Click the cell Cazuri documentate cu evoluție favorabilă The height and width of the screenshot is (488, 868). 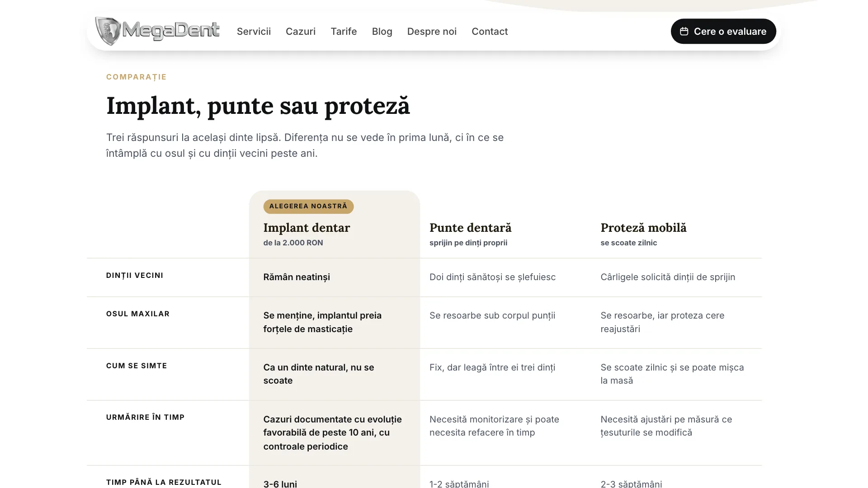(x=333, y=432)
